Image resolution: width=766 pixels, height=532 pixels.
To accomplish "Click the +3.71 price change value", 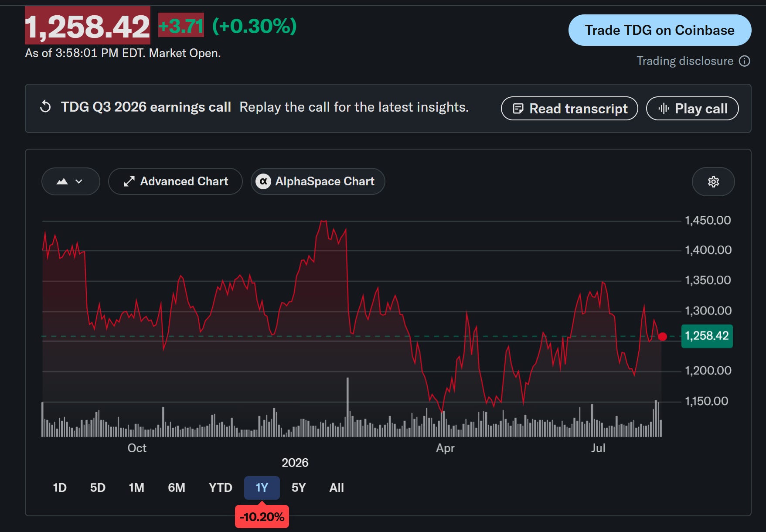I will point(181,26).
